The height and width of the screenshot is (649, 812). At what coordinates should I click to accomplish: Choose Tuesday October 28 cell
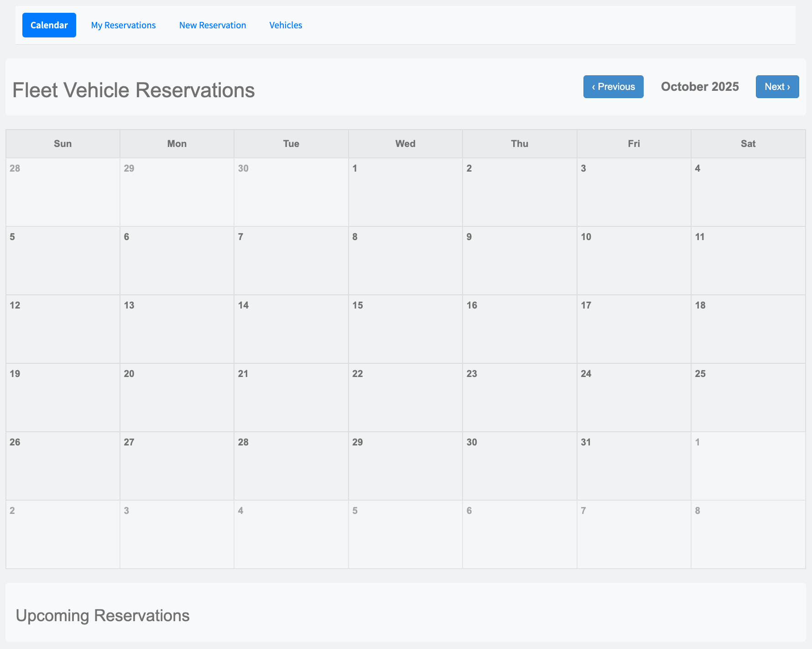click(x=291, y=466)
